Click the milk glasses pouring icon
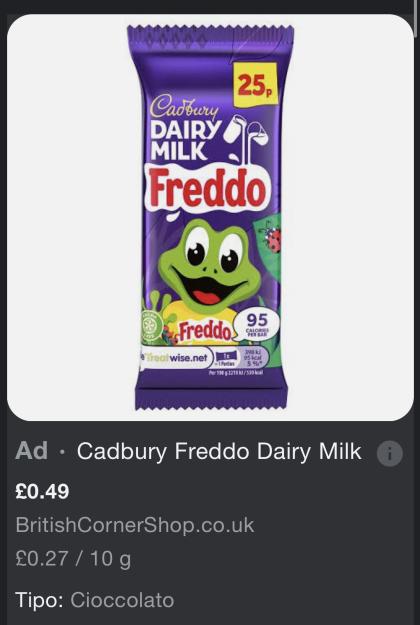This screenshot has width=420, height=625. click(x=246, y=138)
